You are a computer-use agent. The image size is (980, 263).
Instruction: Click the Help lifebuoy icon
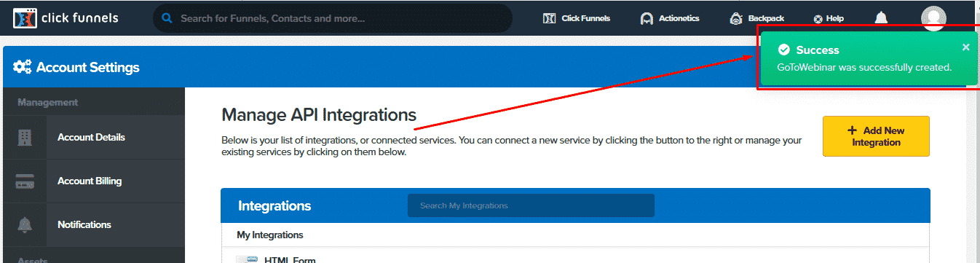pyautogui.click(x=818, y=19)
